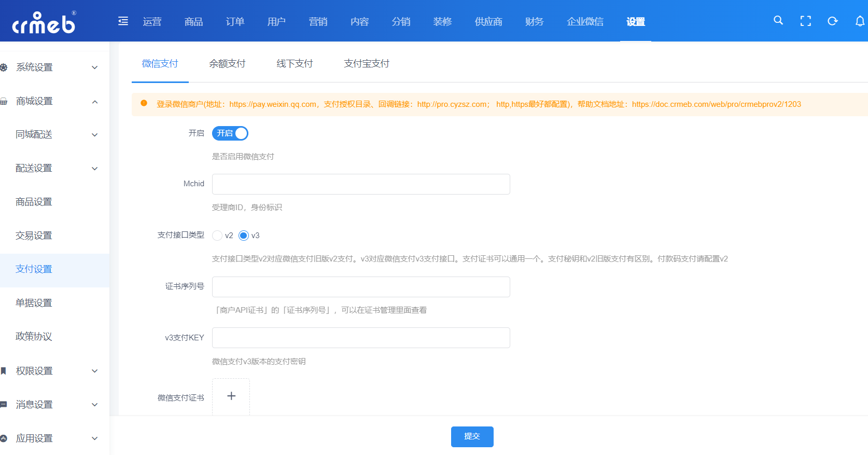868x455 pixels.
Task: Collapse the sidebar menu icon
Action: 123,21
